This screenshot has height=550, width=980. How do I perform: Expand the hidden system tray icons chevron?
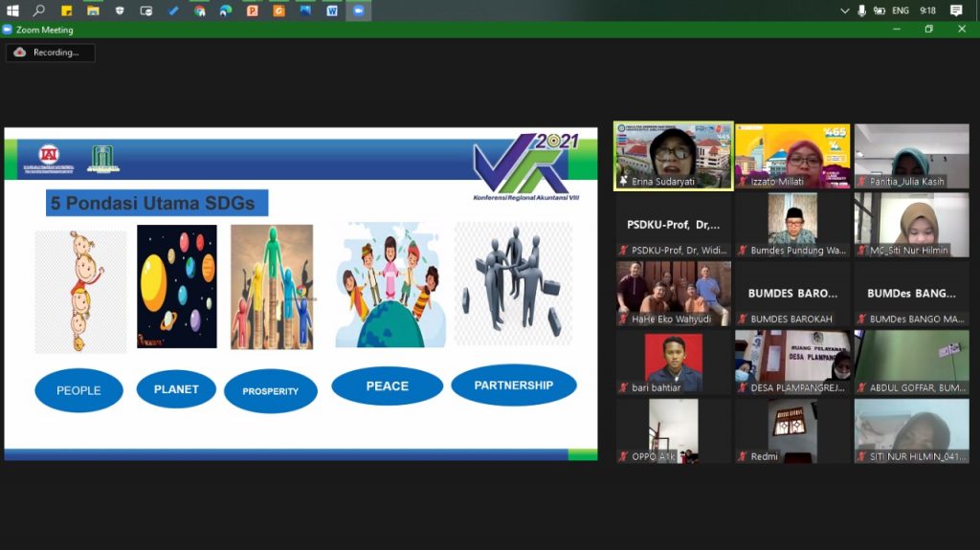pos(845,11)
